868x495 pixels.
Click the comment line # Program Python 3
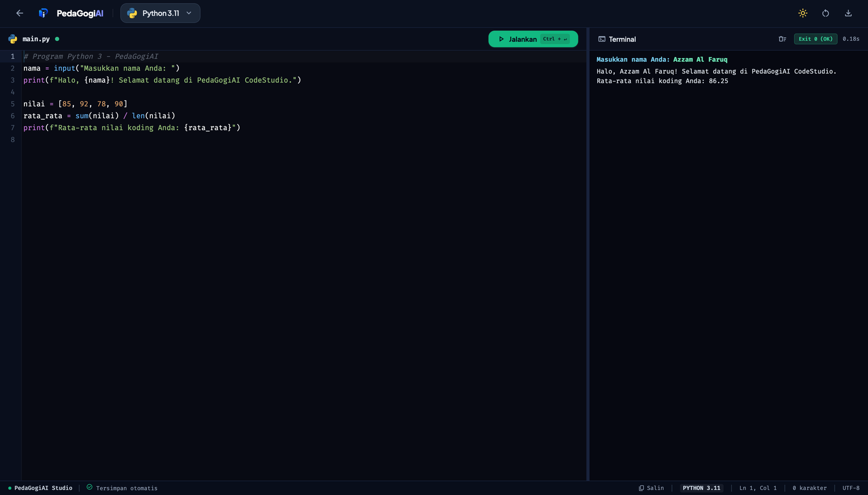click(91, 56)
